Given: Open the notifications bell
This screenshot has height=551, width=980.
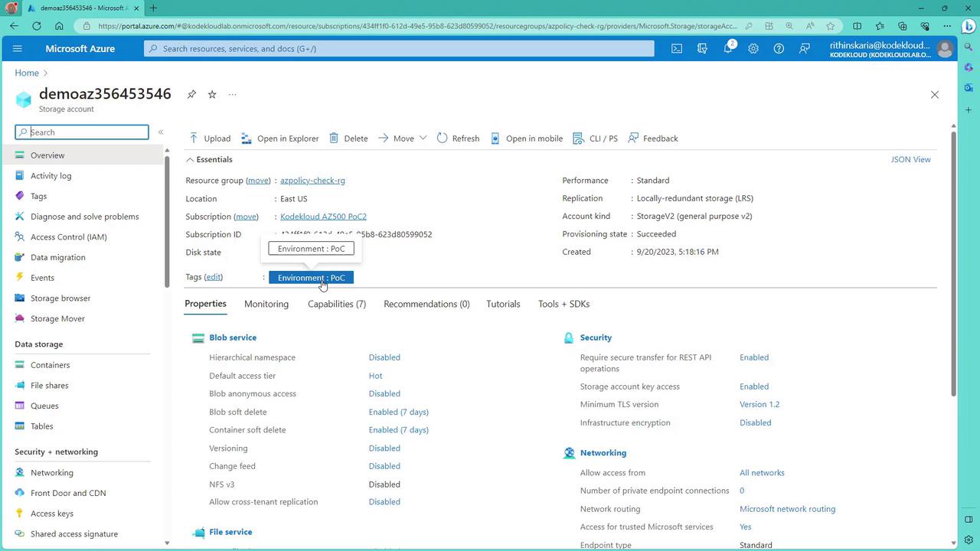Looking at the screenshot, I should 728,48.
